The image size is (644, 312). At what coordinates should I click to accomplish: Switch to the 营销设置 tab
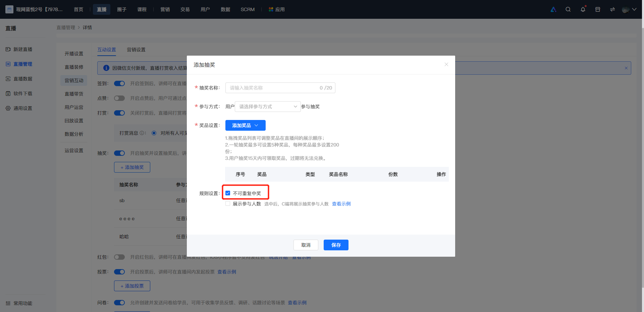136,50
